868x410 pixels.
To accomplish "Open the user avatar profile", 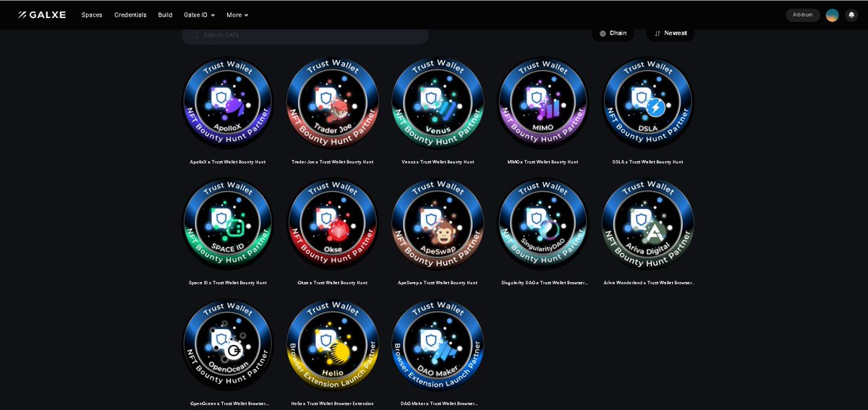I will point(833,15).
